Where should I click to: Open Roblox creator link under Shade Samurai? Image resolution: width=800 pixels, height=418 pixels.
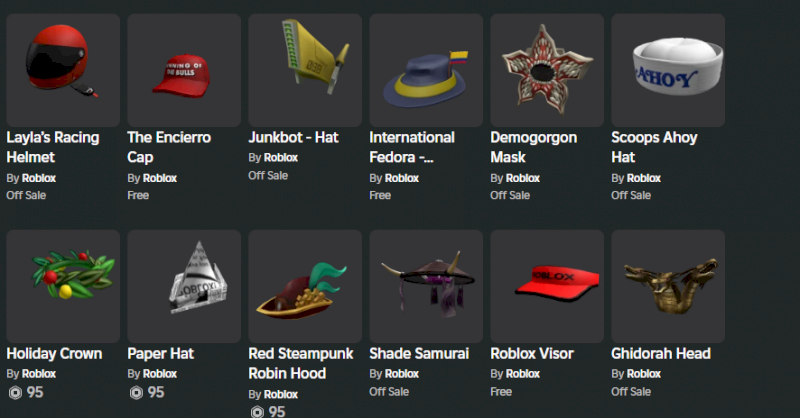coord(402,374)
